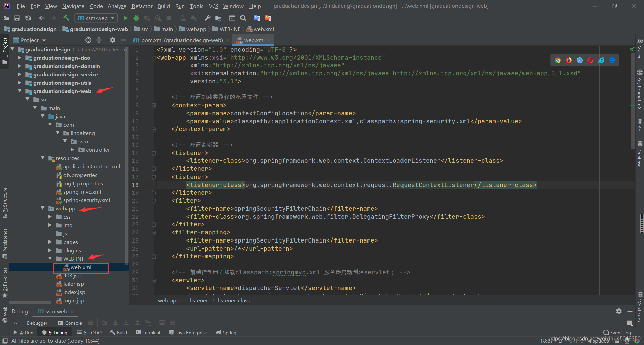644x345 pixels.
Task: Click the Restore Layout icon in Debug panel
Action: 630,323
